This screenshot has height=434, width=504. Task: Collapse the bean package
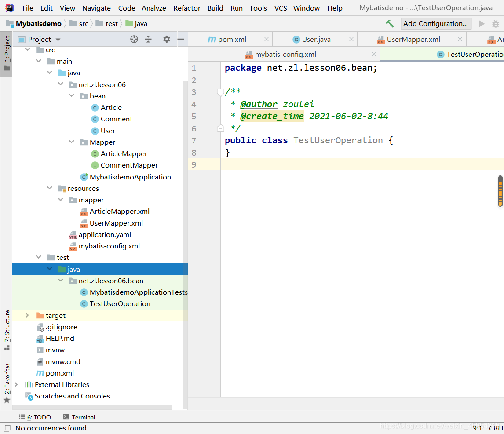click(71, 96)
